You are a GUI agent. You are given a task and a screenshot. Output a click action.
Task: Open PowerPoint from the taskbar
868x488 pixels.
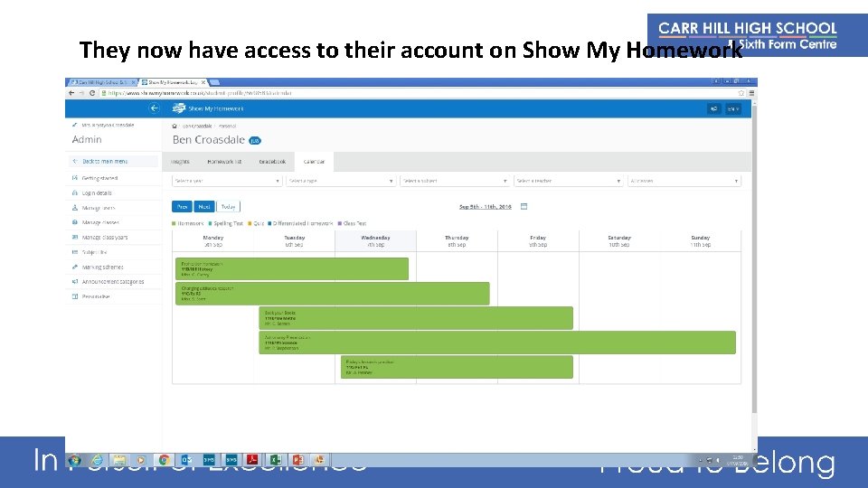(297, 460)
